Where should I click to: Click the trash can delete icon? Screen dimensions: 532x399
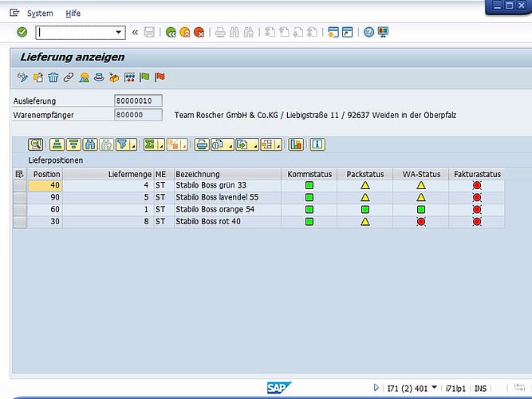click(53, 77)
